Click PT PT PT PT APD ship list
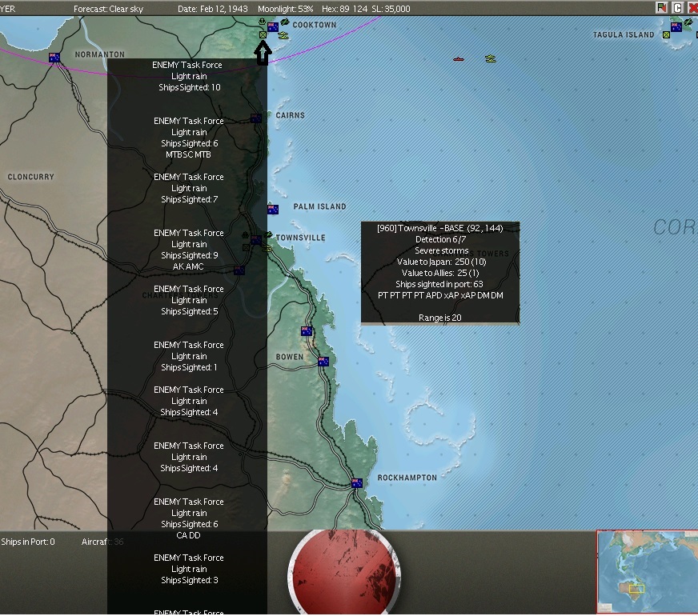 pyautogui.click(x=440, y=295)
